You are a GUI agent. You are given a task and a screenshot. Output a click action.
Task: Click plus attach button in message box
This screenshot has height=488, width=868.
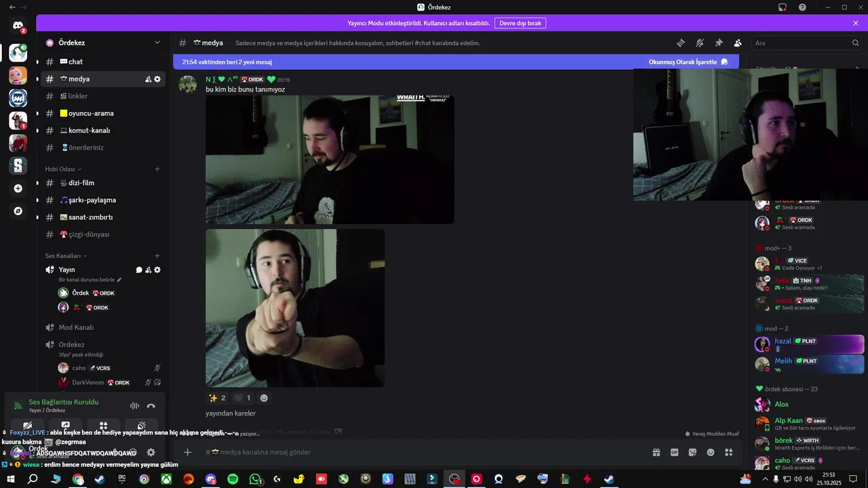tap(188, 452)
